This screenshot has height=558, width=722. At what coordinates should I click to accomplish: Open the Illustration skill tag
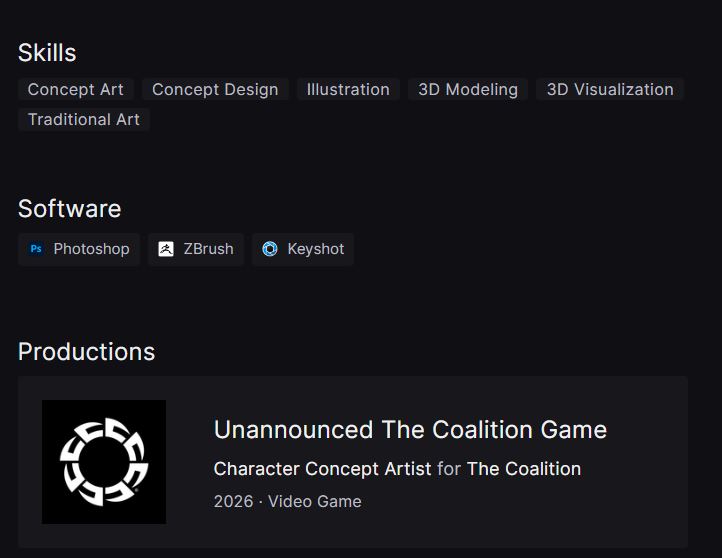348,89
